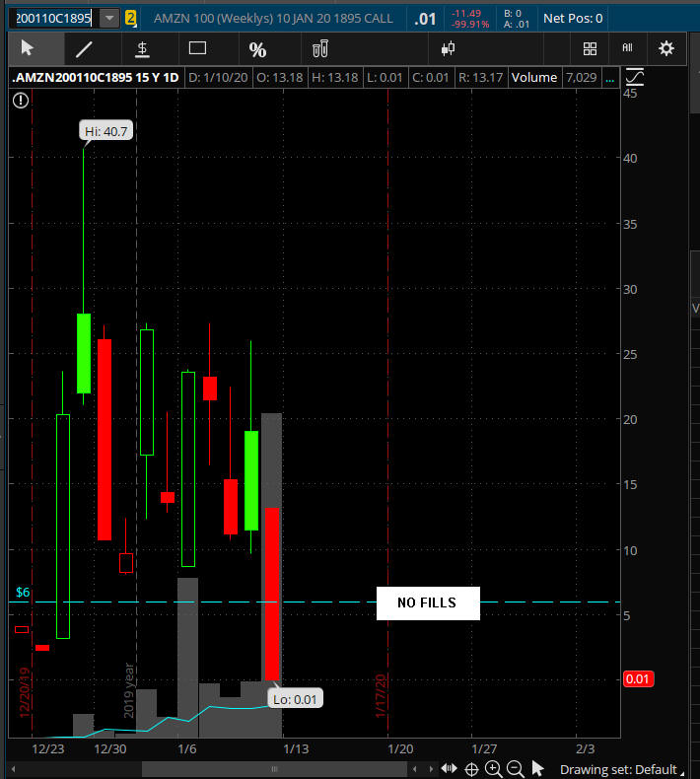
Task: Click the H: 13.18 high value
Action: (335, 78)
